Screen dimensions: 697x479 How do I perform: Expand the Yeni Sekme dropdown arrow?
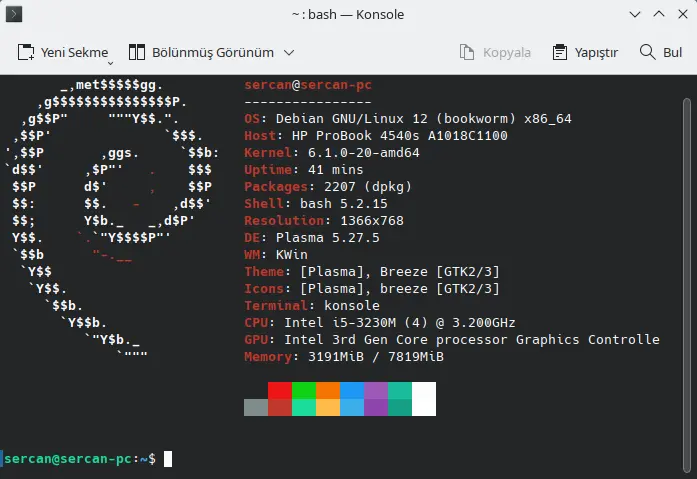(110, 64)
